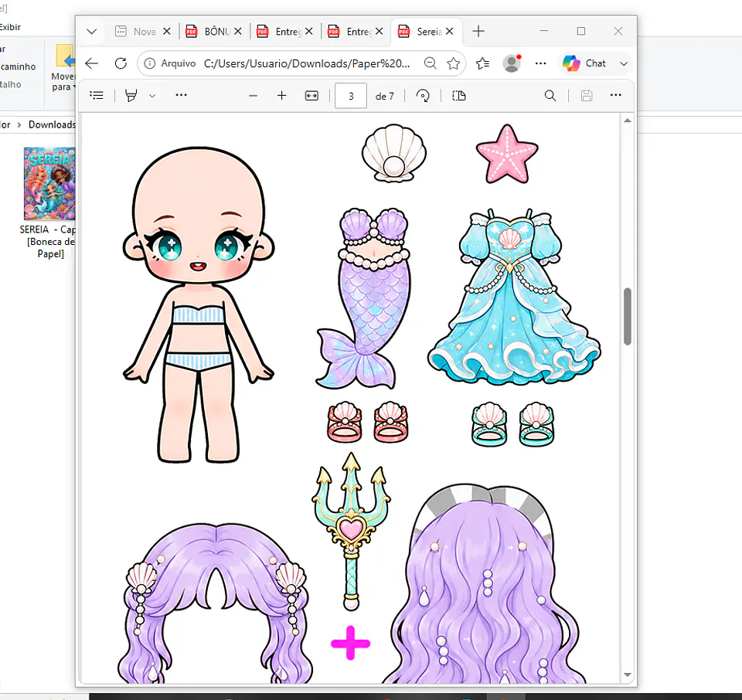742x700 pixels.
Task: Close the BÔNU tab
Action: point(237,31)
